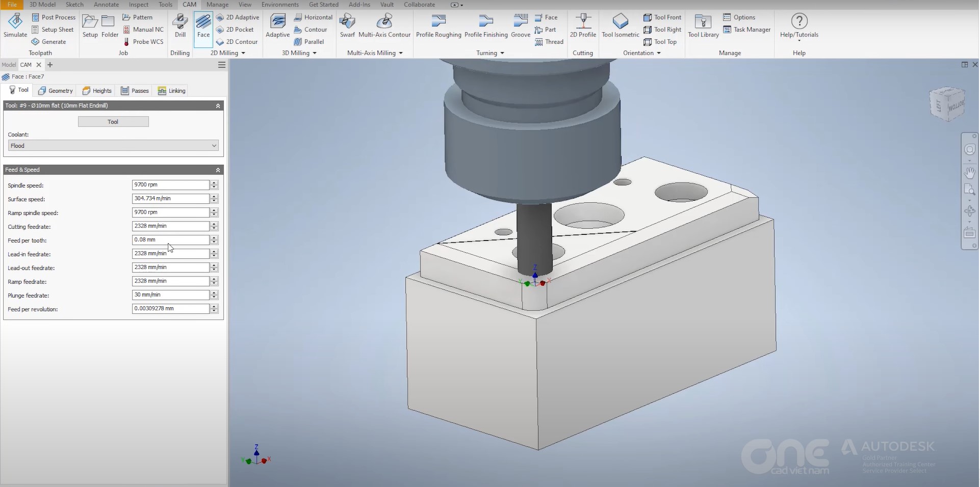Screen dimensions: 980x487
Task: Choose the 2D Pocket operation
Action: coord(235,30)
